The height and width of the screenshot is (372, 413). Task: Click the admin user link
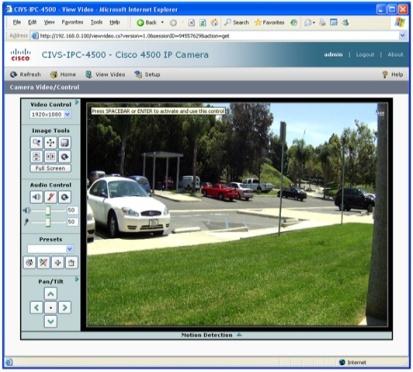click(x=333, y=54)
